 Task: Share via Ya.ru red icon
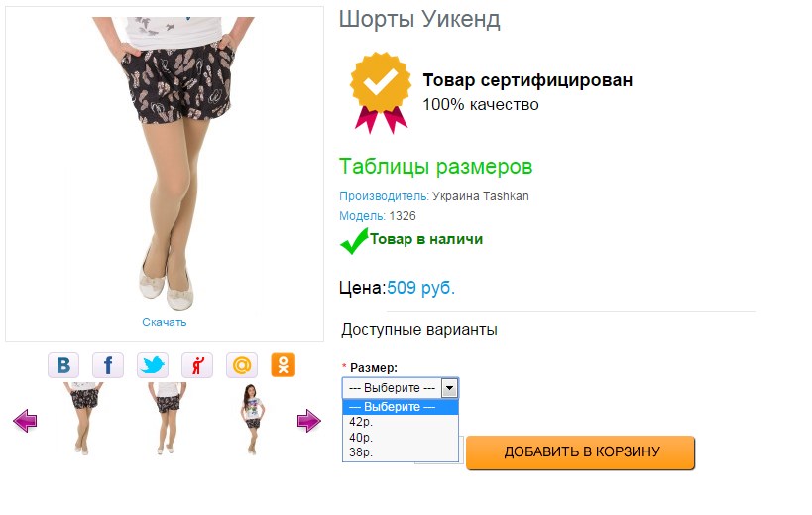point(196,365)
